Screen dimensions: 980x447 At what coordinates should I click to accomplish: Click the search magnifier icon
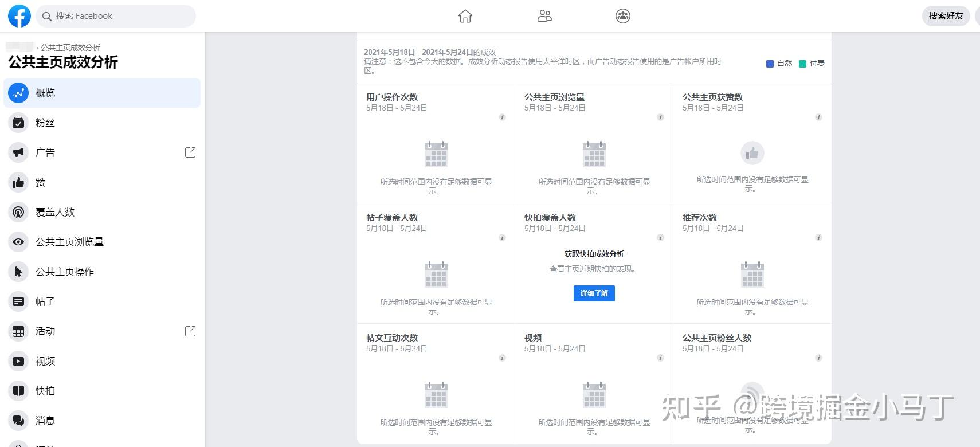[47, 16]
